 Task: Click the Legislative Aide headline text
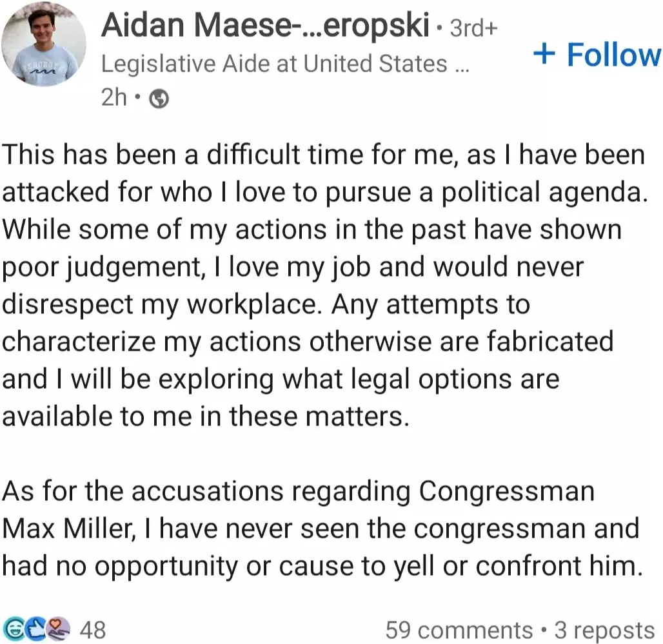click(x=274, y=64)
